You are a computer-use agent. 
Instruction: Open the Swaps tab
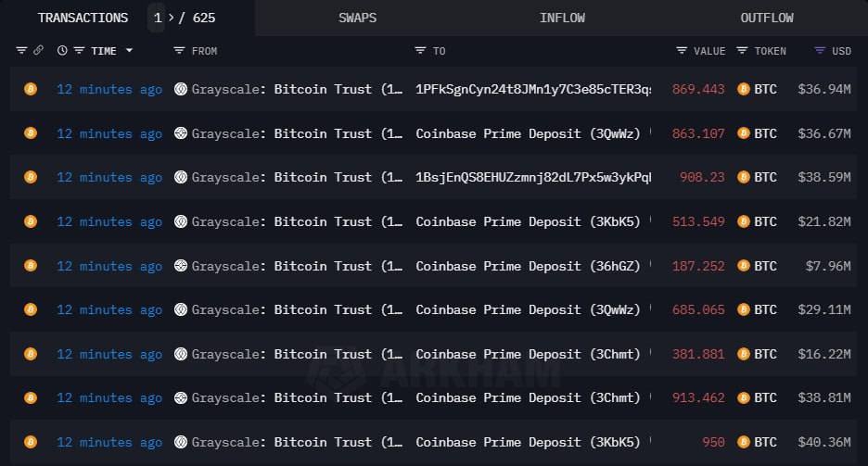pos(357,18)
